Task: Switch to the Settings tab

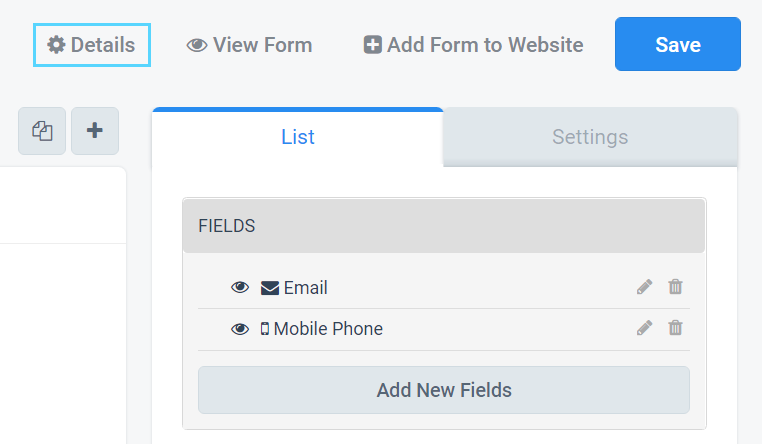Action: point(590,137)
